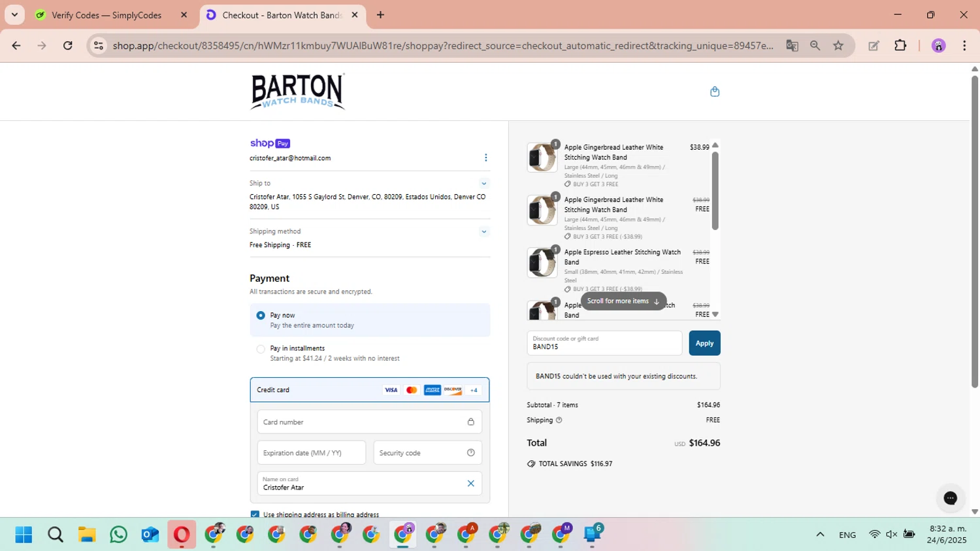Open Opera browser from taskbar
The height and width of the screenshot is (551, 980).
tap(182, 535)
